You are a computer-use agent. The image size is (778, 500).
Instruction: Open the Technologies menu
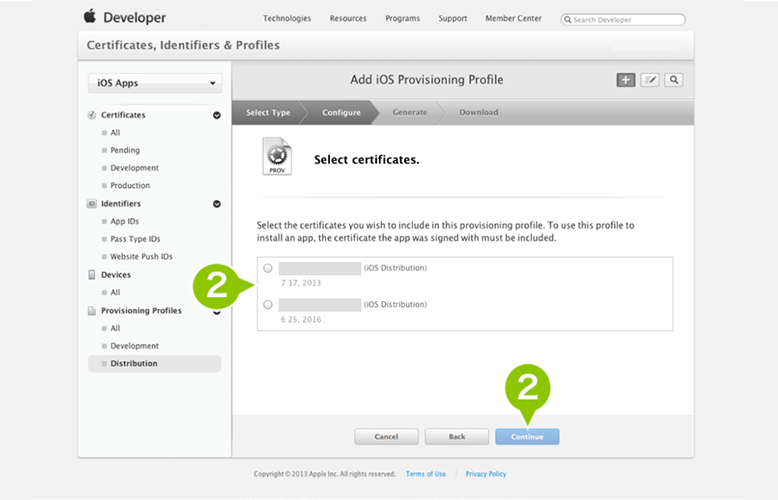click(287, 18)
